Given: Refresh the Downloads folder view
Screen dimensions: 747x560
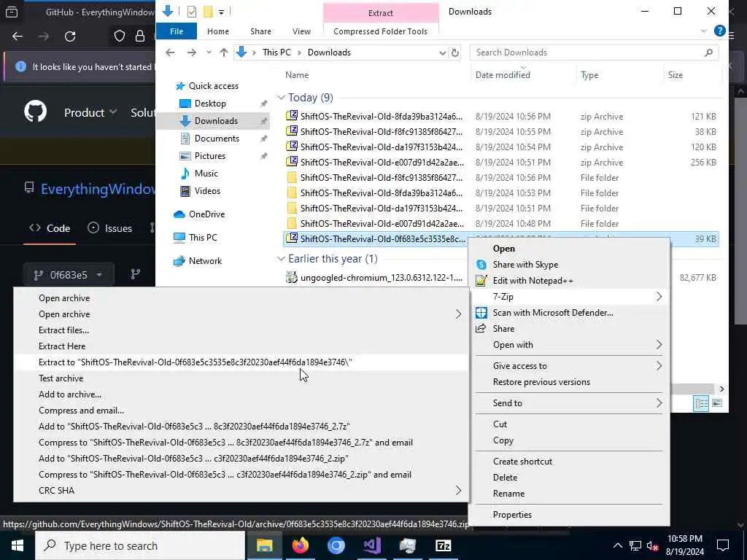Looking at the screenshot, I should (455, 52).
